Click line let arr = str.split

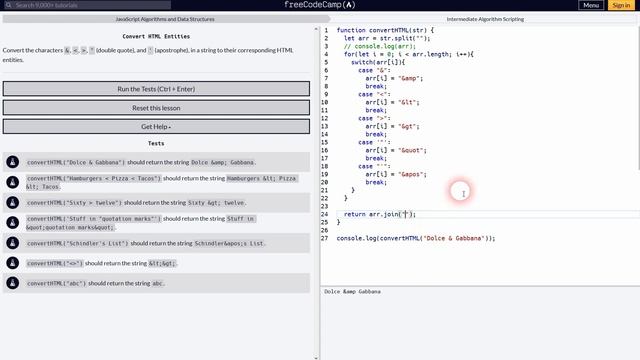(x=387, y=38)
